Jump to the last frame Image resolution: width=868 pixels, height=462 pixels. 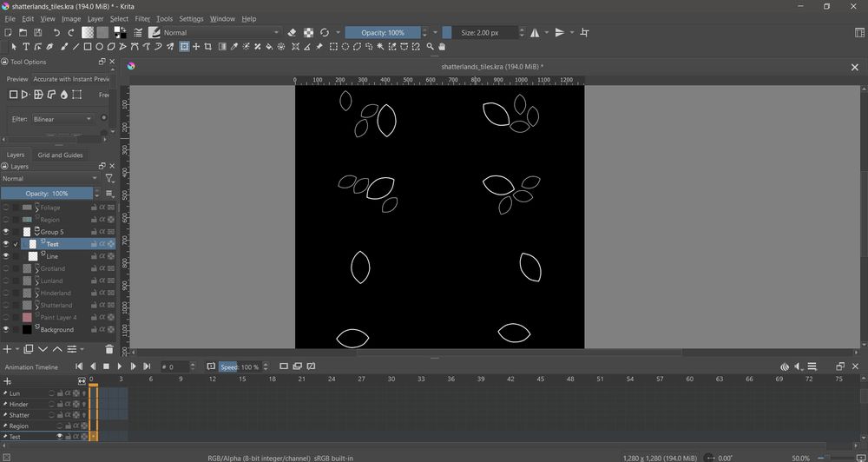tap(147, 366)
